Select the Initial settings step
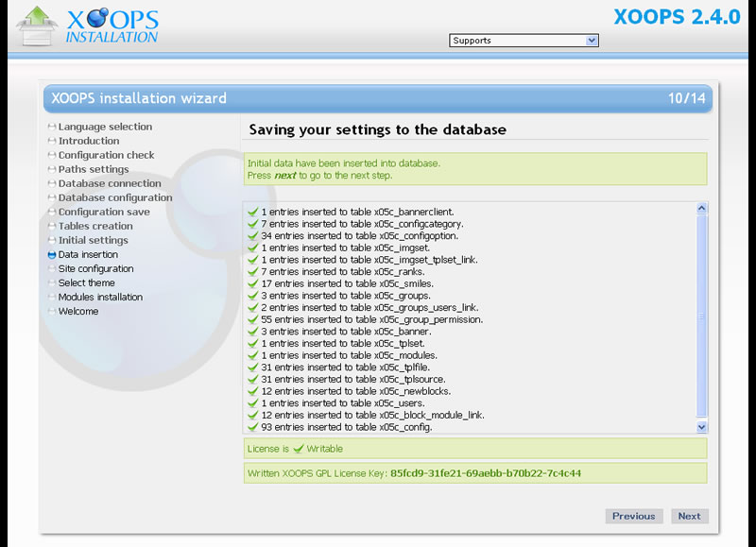The image size is (756, 547). [x=93, y=241]
